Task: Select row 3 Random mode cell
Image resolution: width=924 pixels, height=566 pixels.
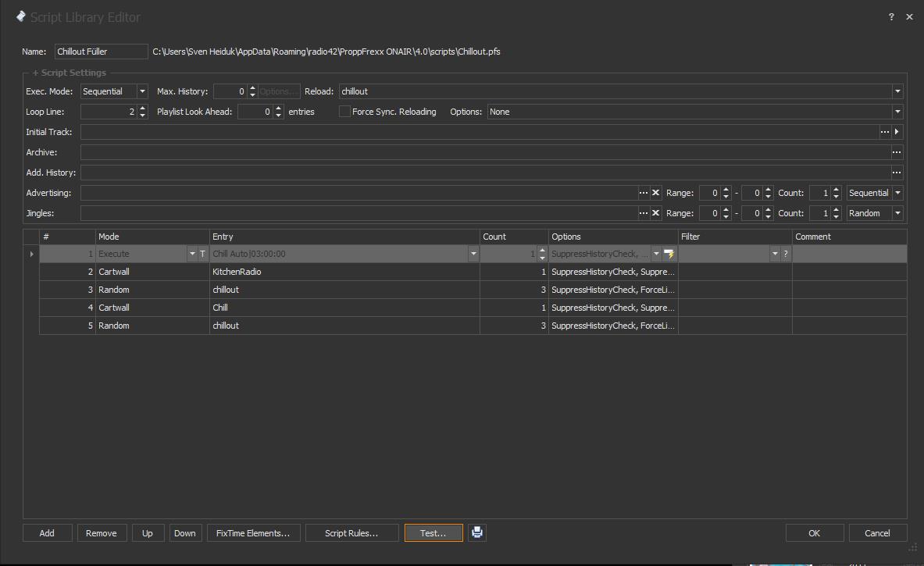Action: click(152, 290)
